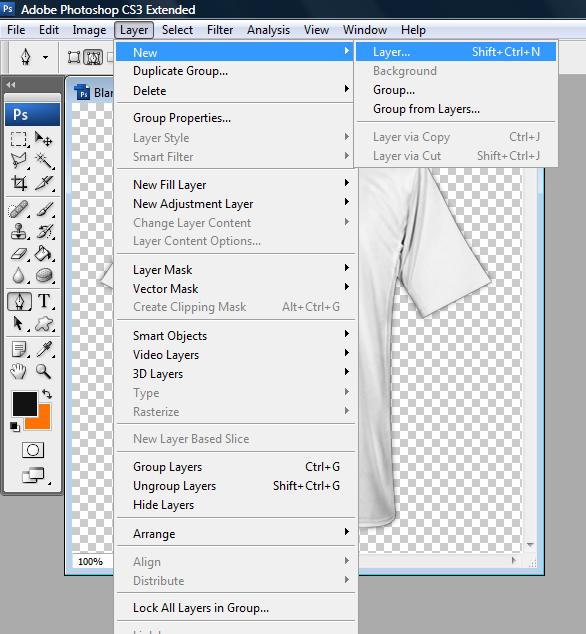This screenshot has height=634, width=586.
Task: Choose New Layer... from submenu
Action: (456, 52)
